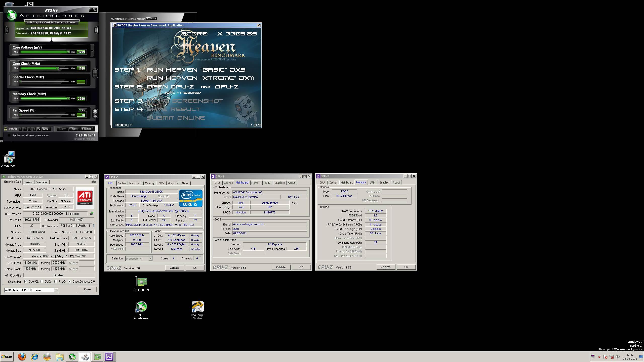Open RealTemp shortcut on desktop

(198, 310)
